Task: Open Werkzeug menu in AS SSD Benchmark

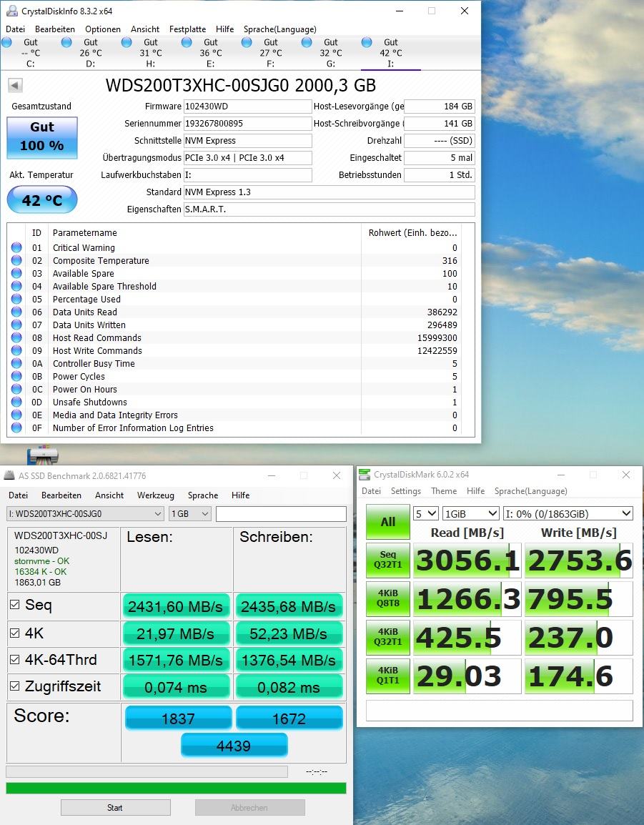Action: click(155, 495)
